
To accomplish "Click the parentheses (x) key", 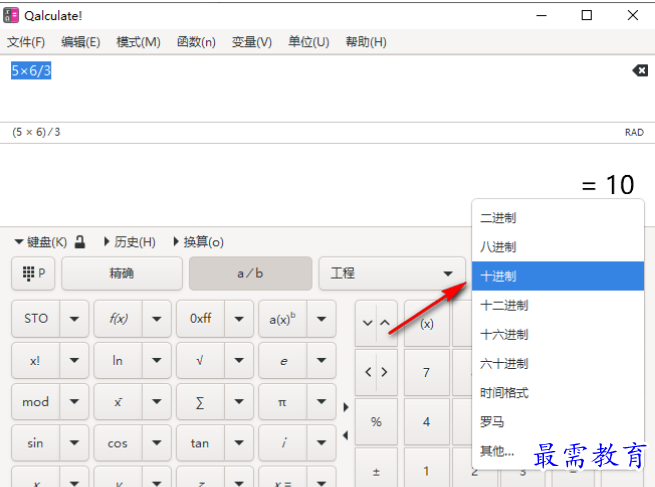I will (x=427, y=324).
